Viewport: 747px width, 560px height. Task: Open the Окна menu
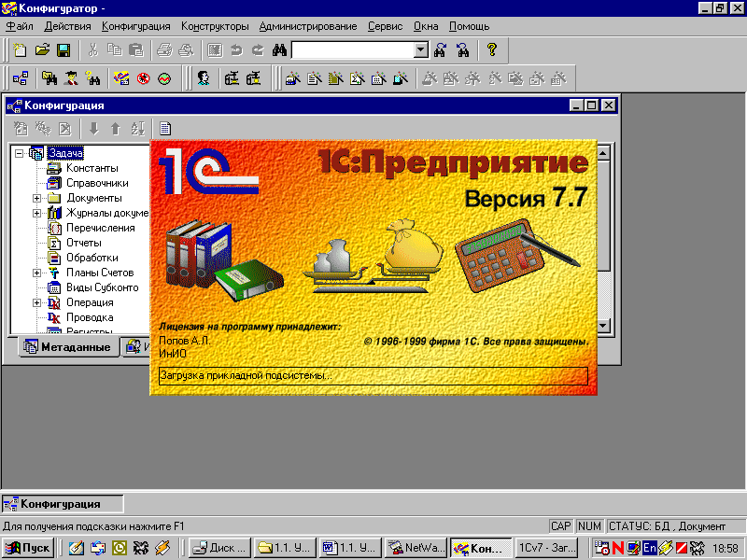426,27
